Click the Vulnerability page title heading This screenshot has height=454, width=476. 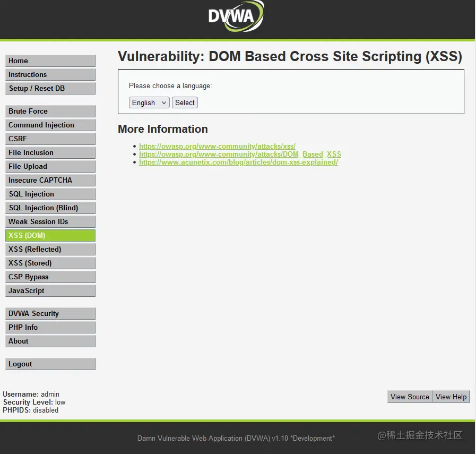coord(290,56)
